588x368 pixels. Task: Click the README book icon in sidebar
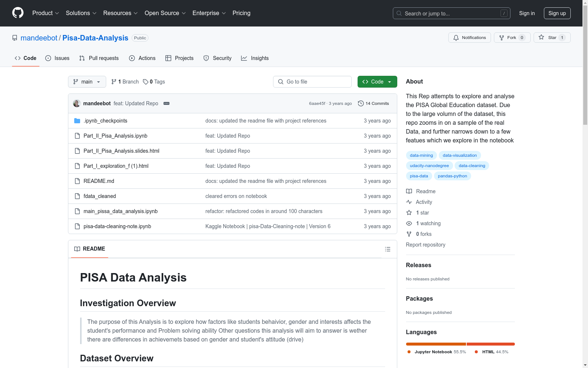pyautogui.click(x=409, y=191)
